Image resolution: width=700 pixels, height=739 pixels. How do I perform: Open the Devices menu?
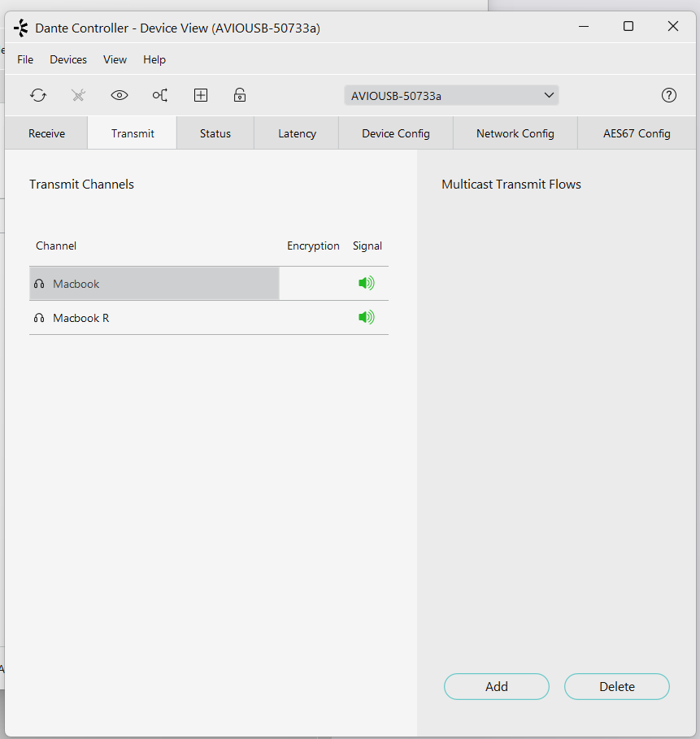coord(68,60)
